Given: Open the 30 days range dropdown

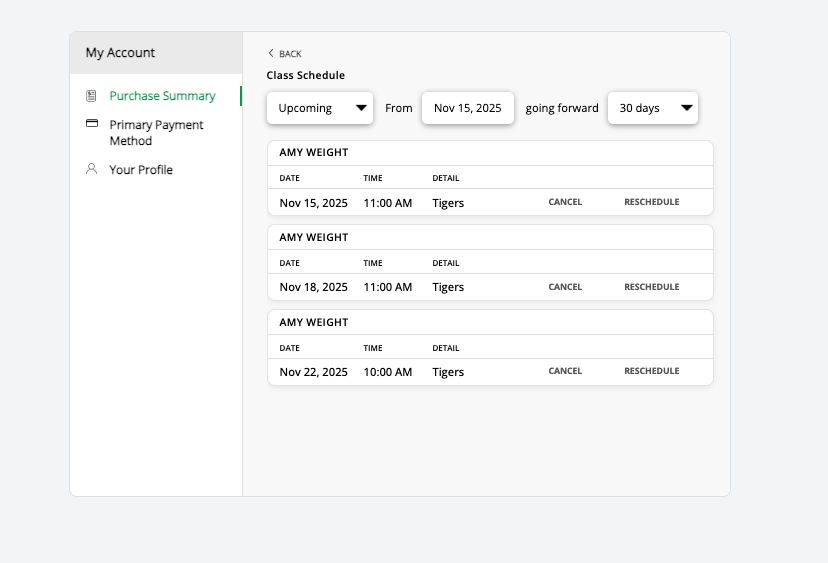Looking at the screenshot, I should [x=653, y=108].
